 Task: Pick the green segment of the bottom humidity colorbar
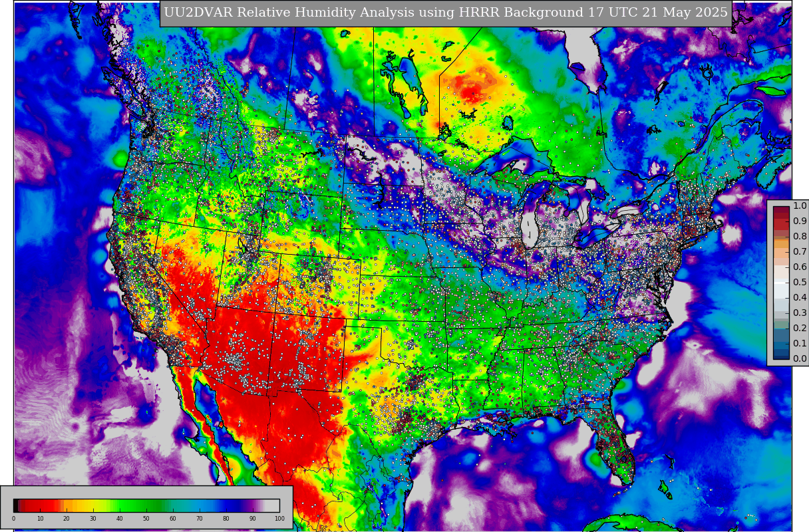[x=140, y=505]
